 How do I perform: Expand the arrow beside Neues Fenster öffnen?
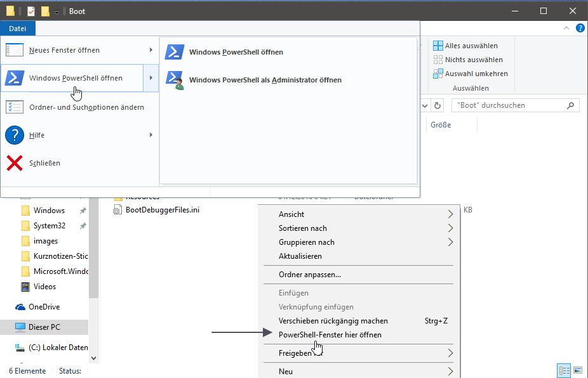point(150,50)
